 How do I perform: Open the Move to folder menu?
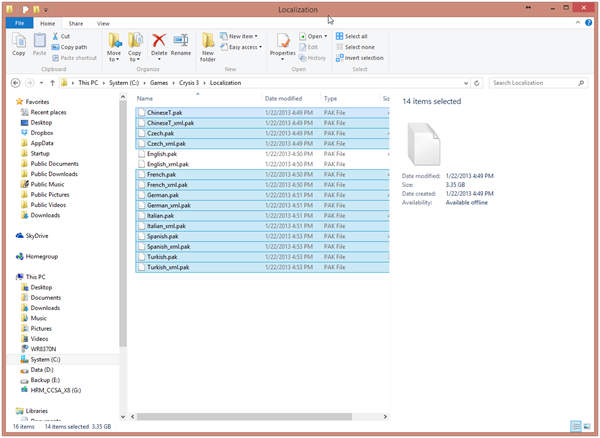coord(114,47)
